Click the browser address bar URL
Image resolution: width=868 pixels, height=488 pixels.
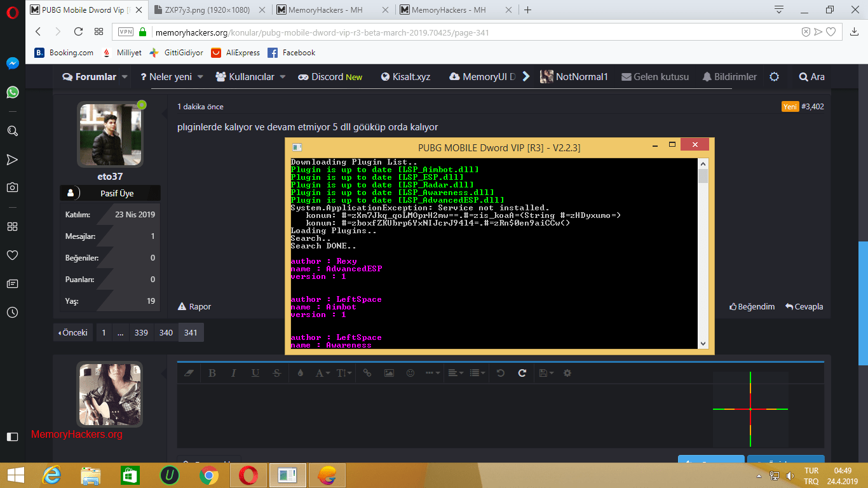[322, 32]
